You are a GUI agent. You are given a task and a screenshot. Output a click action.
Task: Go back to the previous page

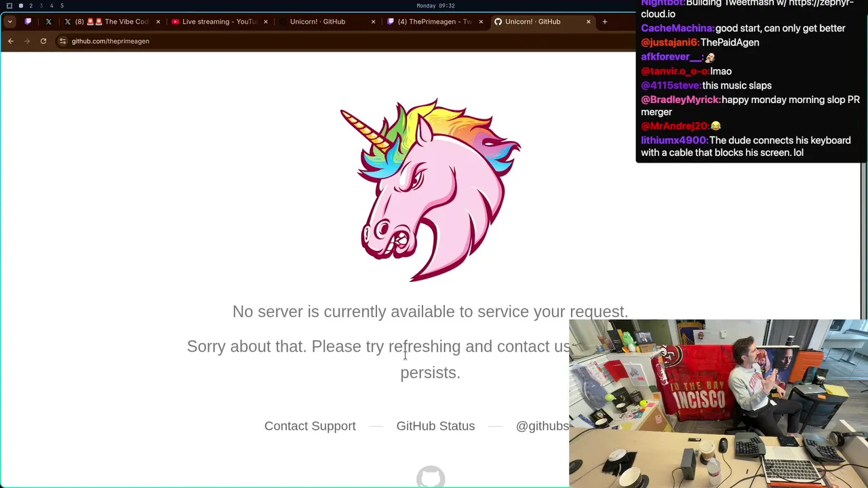(x=11, y=41)
